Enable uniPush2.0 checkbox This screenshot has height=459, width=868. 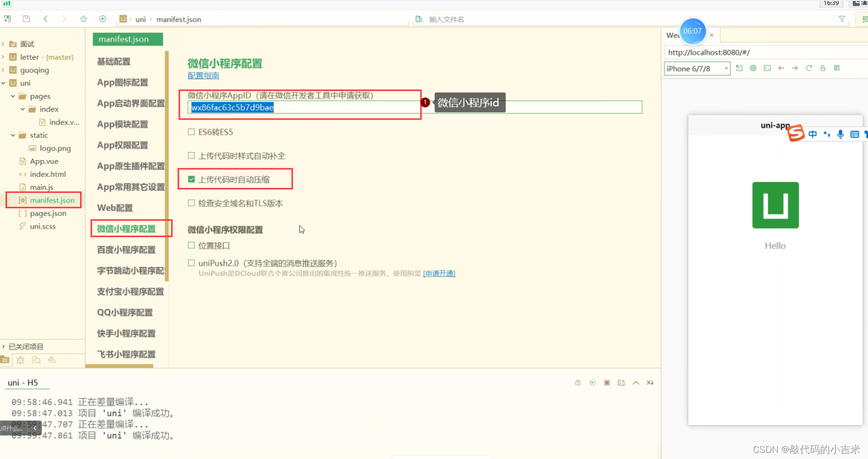click(x=191, y=263)
